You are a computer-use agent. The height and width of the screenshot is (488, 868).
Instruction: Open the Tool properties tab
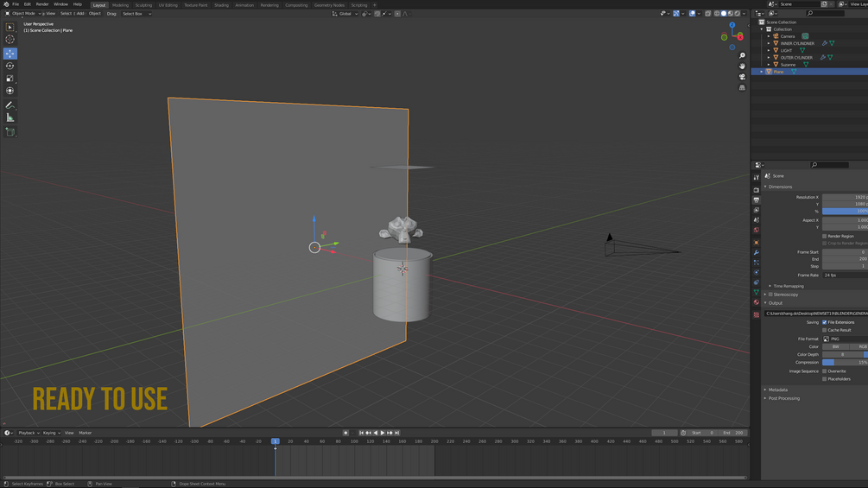pos(757,178)
